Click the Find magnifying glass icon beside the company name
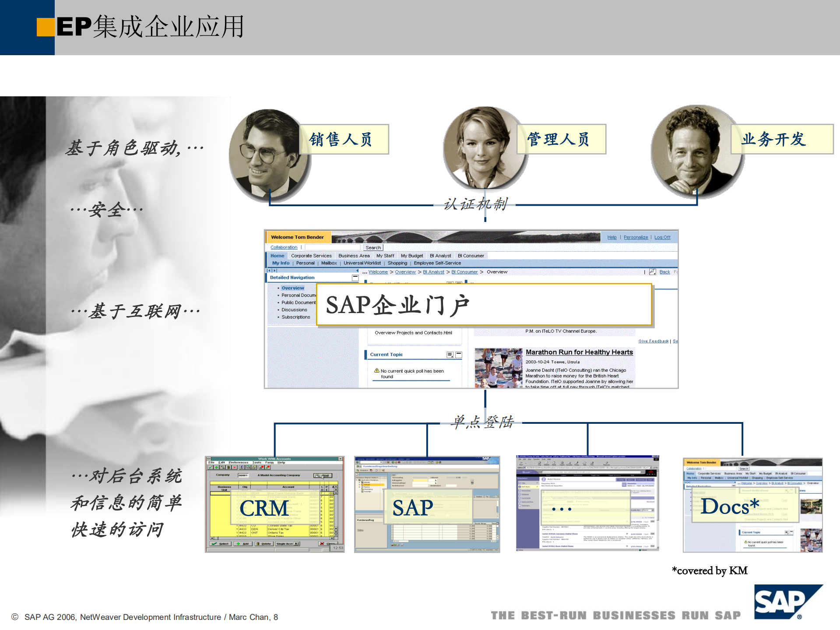The height and width of the screenshot is (630, 840). coord(318,476)
